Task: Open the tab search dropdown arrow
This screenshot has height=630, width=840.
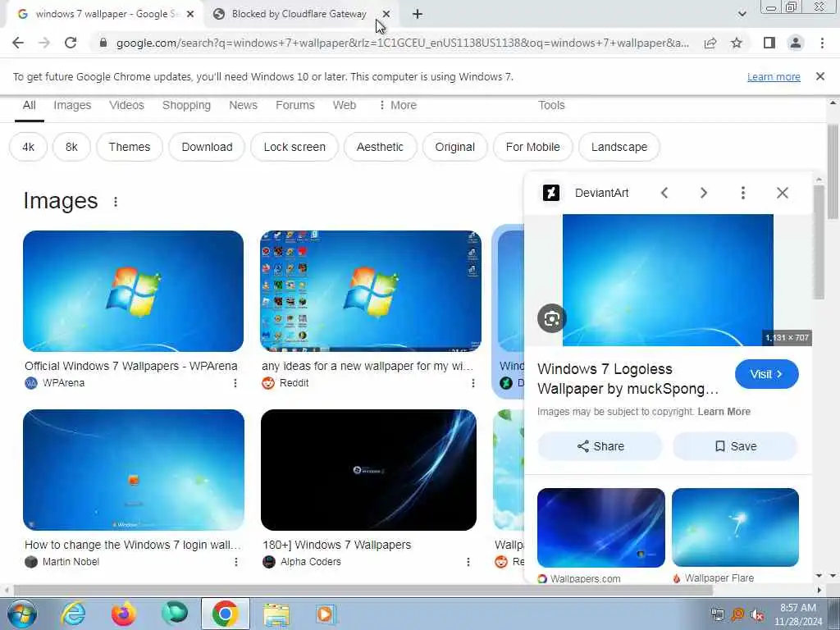Action: [x=742, y=14]
